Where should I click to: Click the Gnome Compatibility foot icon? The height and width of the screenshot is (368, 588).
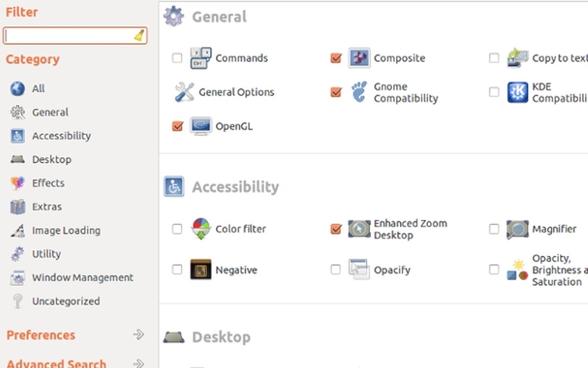(359, 92)
